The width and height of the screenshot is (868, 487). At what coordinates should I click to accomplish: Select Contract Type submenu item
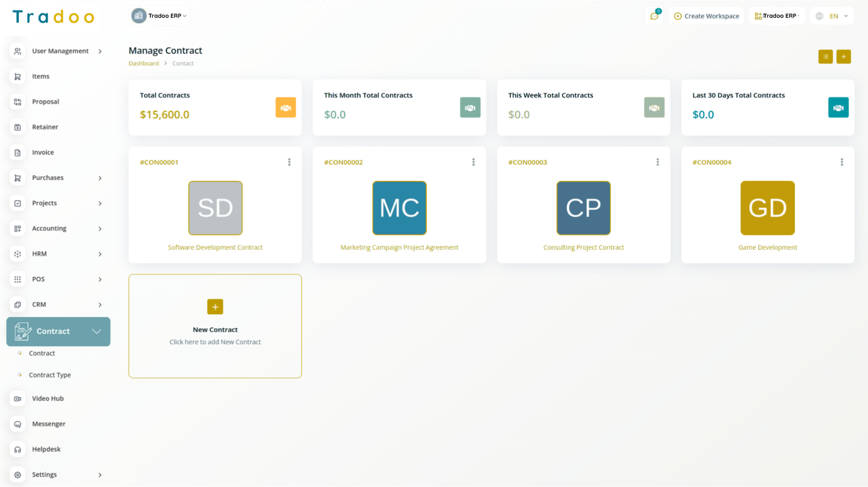pyautogui.click(x=49, y=375)
